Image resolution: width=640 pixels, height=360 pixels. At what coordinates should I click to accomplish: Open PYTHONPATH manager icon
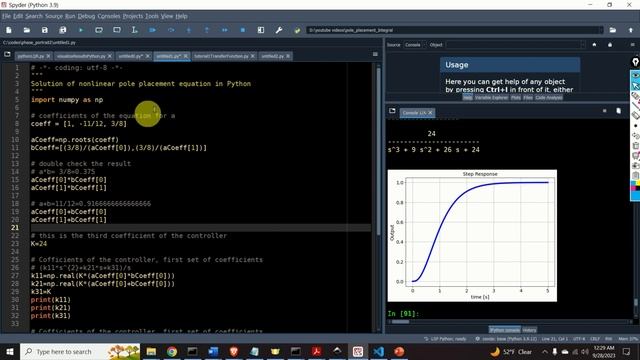tap(297, 30)
